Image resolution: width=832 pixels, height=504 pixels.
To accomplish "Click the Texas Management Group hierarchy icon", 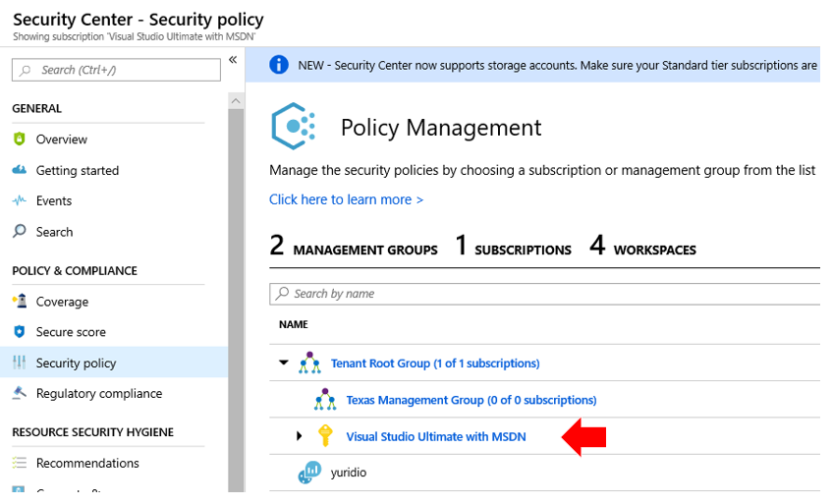I will pos(325,400).
